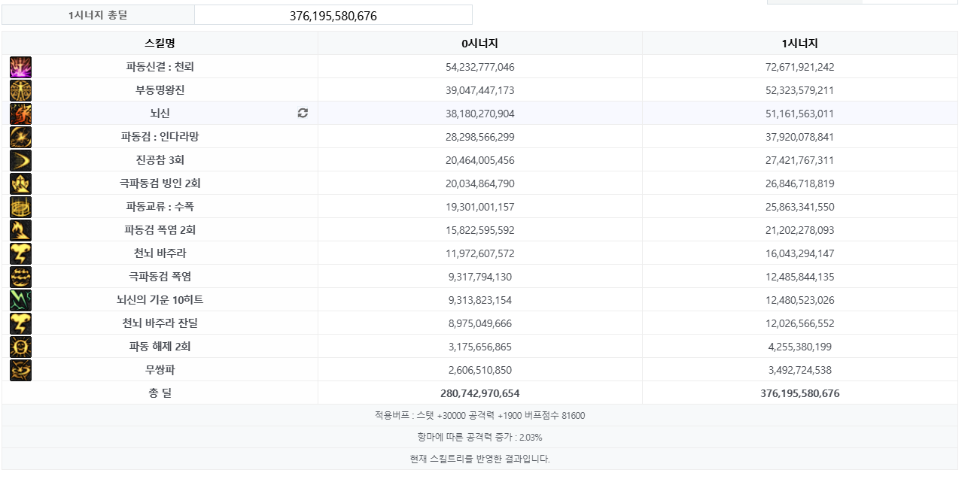Viewport: 980px width, 482px height.
Task: Click the 뇌신 skill icon
Action: click(20, 114)
